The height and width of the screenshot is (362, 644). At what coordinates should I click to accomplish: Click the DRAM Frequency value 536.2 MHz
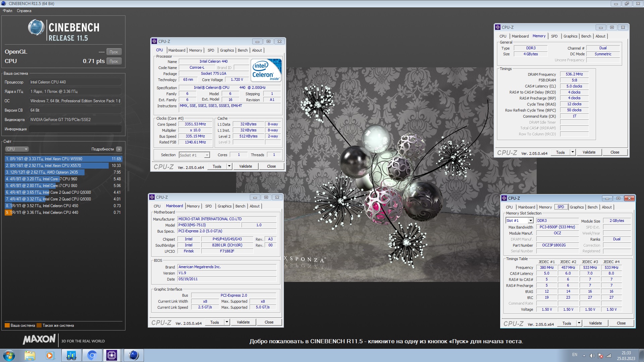click(x=574, y=74)
